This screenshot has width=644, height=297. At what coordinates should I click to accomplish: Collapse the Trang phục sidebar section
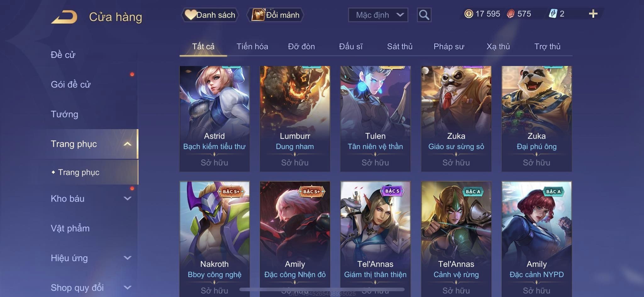click(127, 144)
